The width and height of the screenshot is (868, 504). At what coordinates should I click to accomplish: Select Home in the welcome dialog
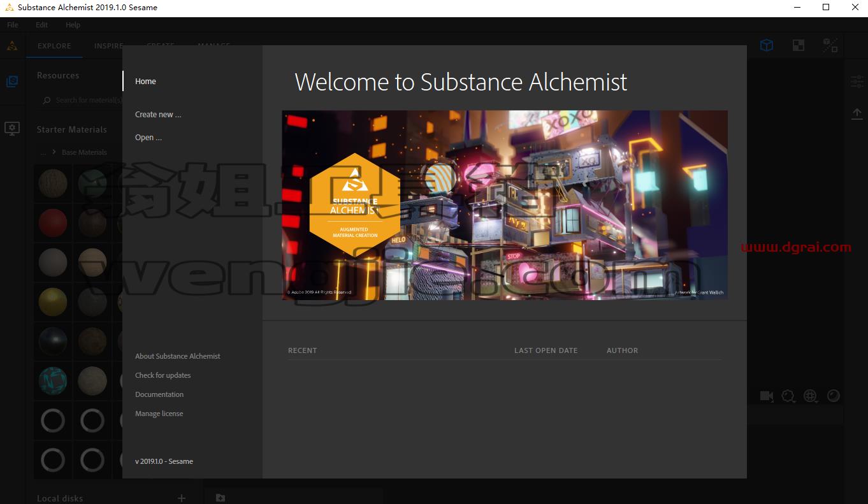pos(145,81)
